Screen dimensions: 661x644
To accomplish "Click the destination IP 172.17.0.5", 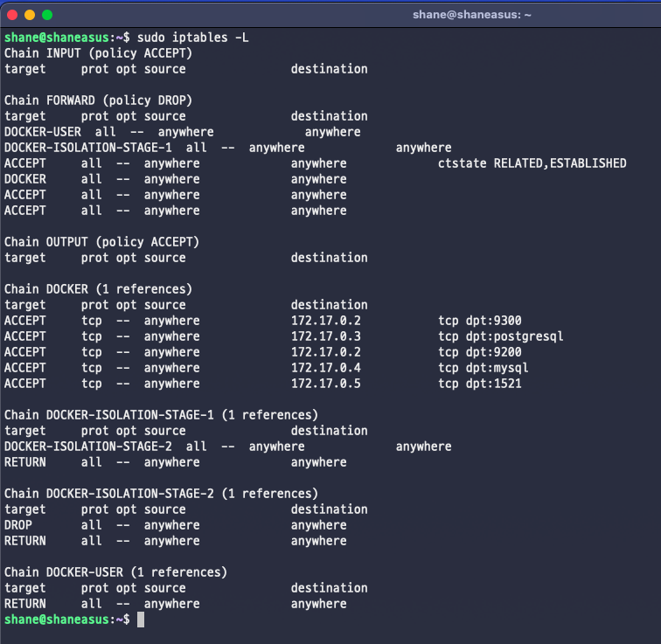I will click(x=326, y=384).
